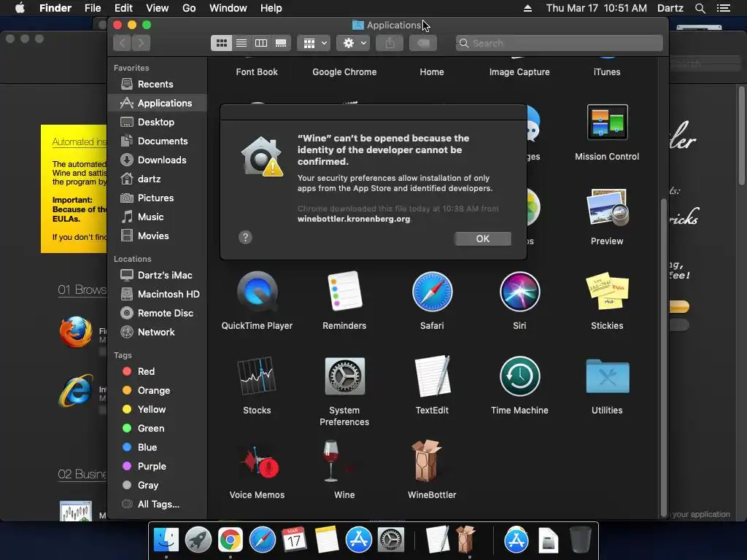The height and width of the screenshot is (560, 747).
Task: Open the QuickTime Player application
Action: (x=258, y=292)
